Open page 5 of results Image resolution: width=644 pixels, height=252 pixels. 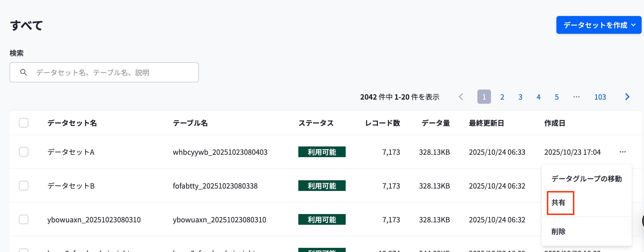pyautogui.click(x=557, y=97)
